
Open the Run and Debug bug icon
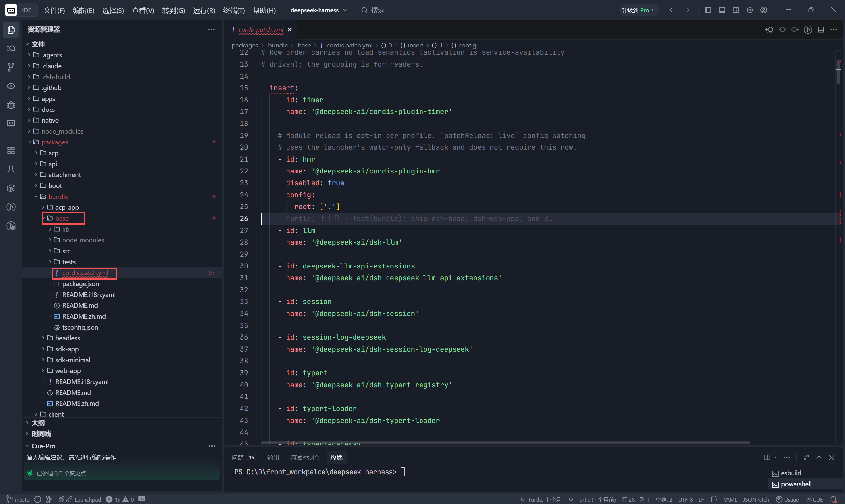(11, 105)
